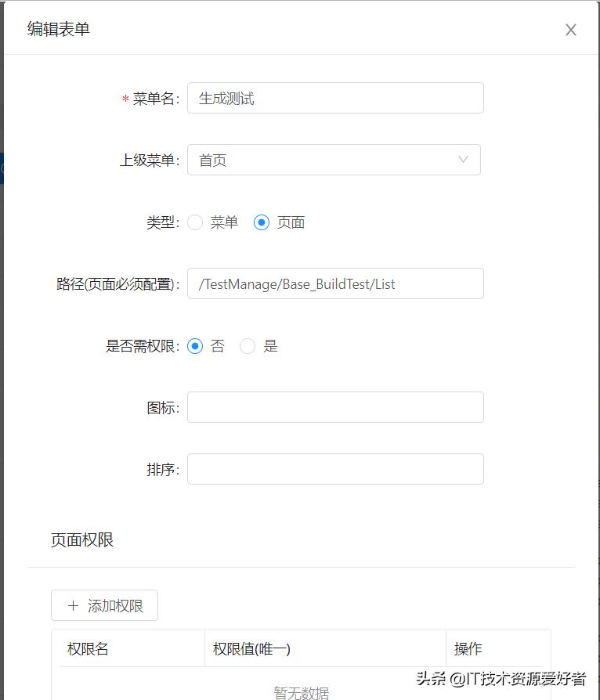600x700 pixels.
Task: Click the required field asterisk beside 菜单名
Action: coord(124,98)
